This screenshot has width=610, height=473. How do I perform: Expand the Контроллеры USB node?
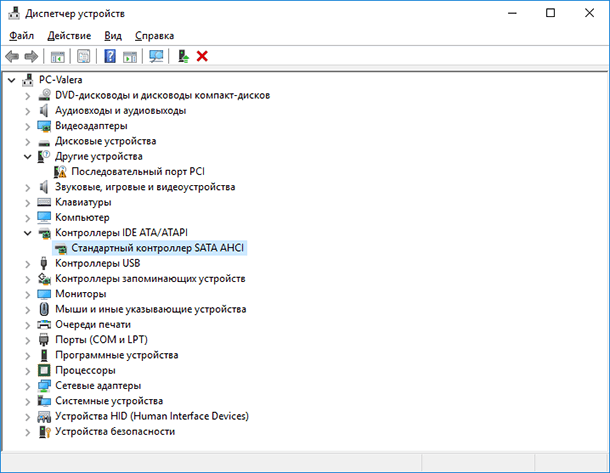point(28,264)
